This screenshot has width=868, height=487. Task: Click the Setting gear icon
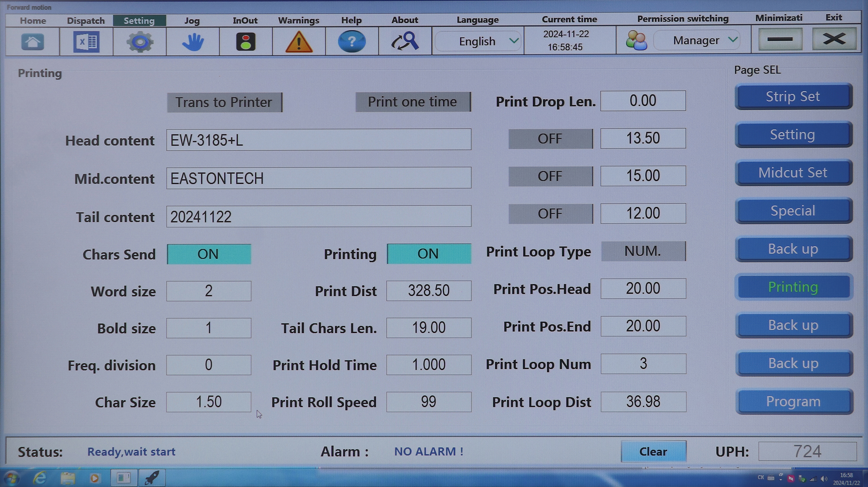(140, 42)
